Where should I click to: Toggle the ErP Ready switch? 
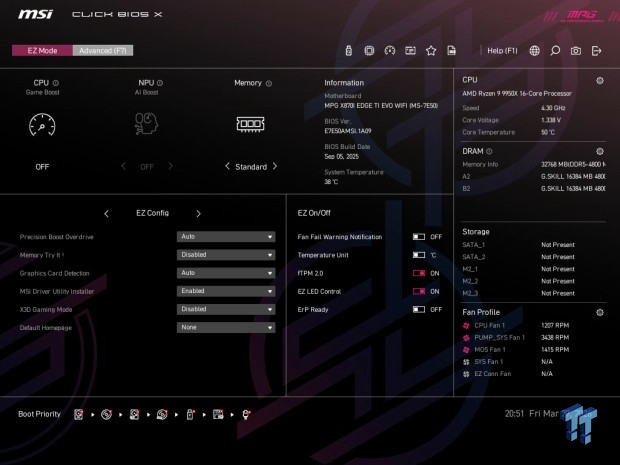(419, 310)
